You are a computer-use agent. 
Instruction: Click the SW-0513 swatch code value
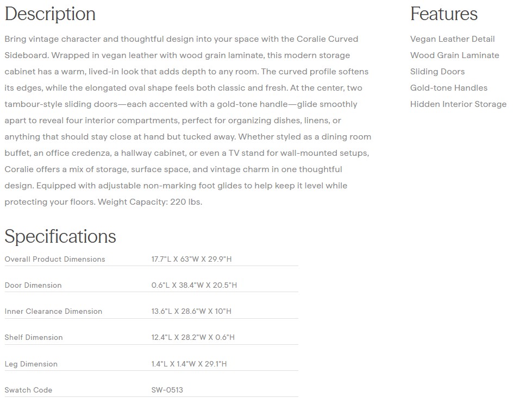167,390
